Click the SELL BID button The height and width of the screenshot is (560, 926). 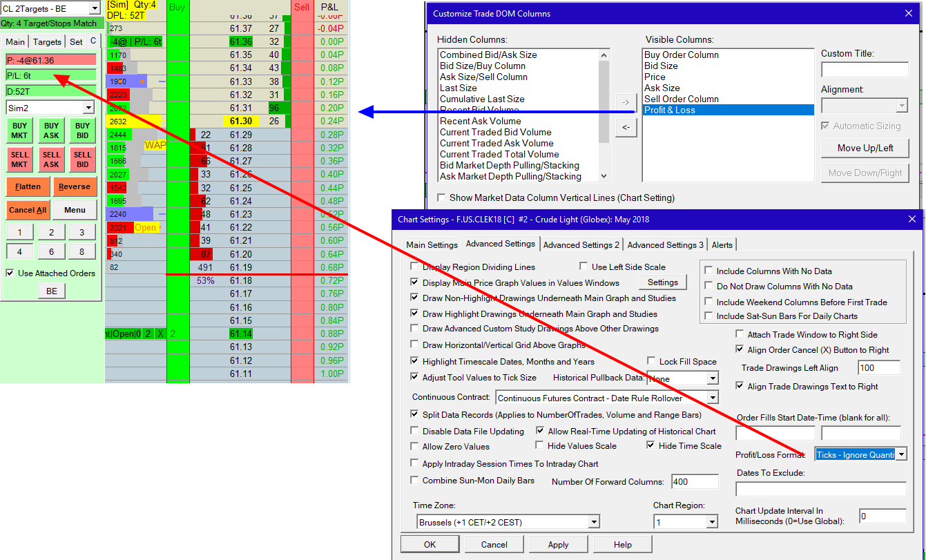point(83,160)
